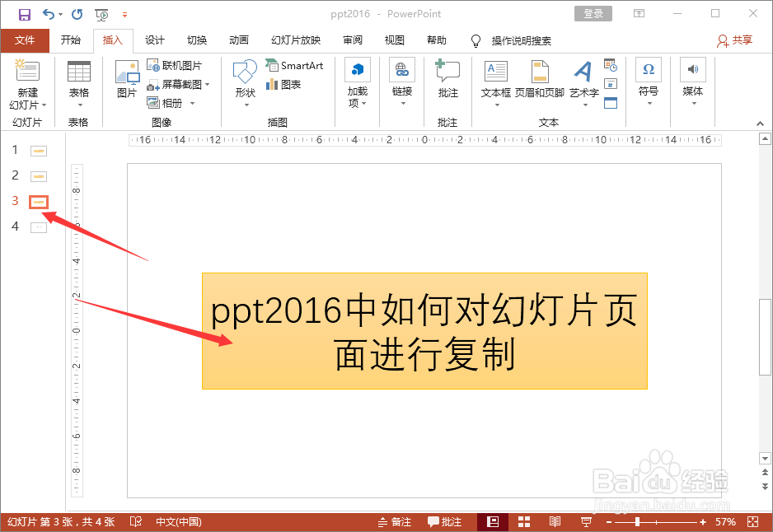The width and height of the screenshot is (773, 532).
Task: Open the 幻灯片放映 tab
Action: (296, 40)
